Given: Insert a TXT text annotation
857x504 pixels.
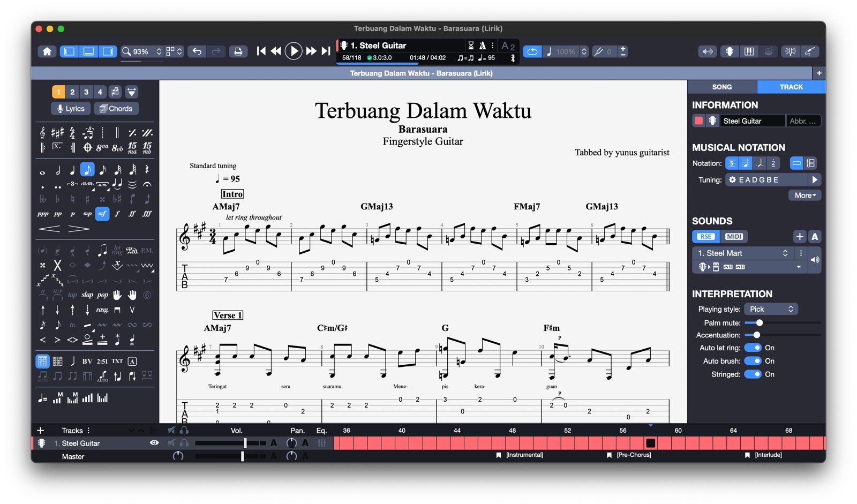Looking at the screenshot, I should 117,361.
